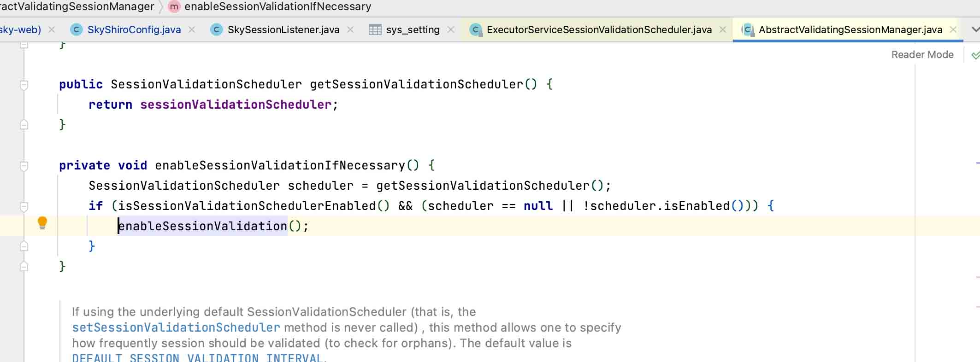Viewport: 980px width, 362px height.
Task: Collapse the getSessionValidationScheduler method fold
Action: pyautogui.click(x=24, y=85)
